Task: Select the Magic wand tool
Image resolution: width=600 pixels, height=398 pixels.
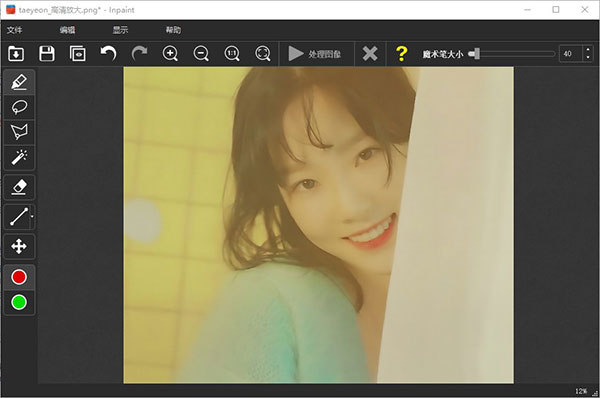Action: pos(19,157)
